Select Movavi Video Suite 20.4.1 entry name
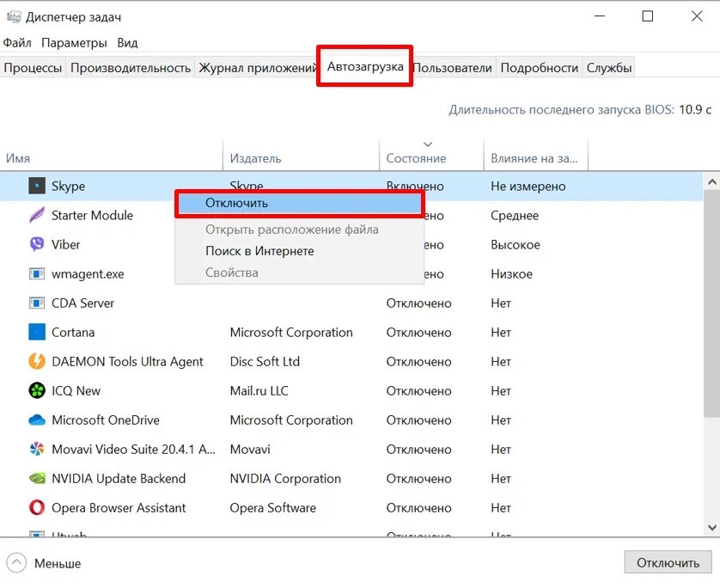This screenshot has height=588, width=720. click(x=133, y=450)
